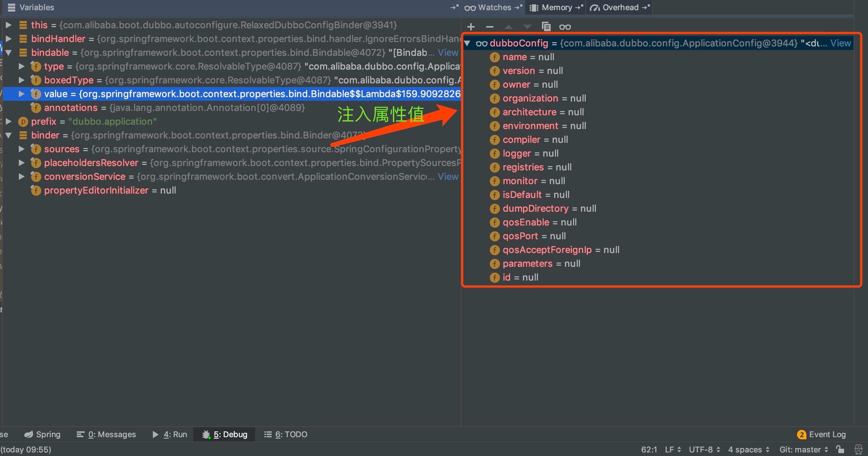Switch to the Overhead tab
Viewport: 868px width, 456px height.
[x=620, y=7]
